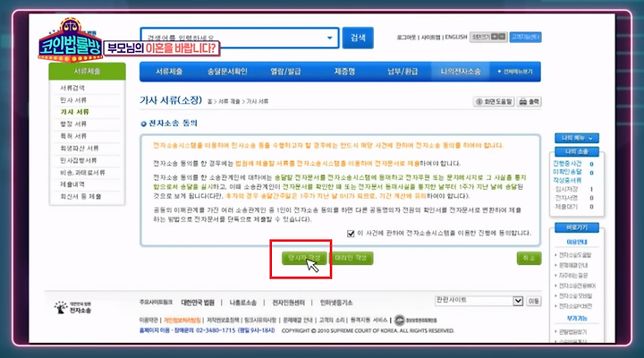Open the search box dropdown arrow
The image size is (644, 358).
click(x=329, y=38)
